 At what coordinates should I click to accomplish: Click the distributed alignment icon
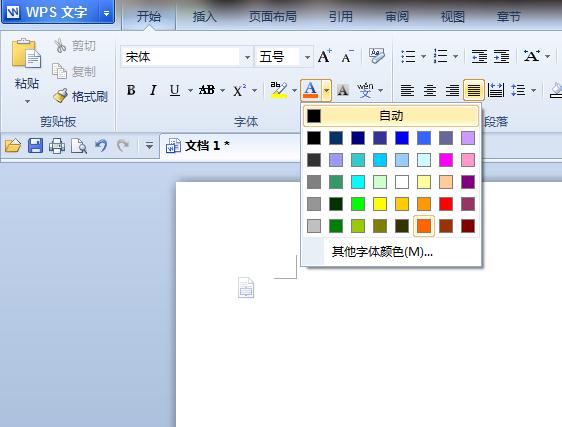click(x=496, y=90)
